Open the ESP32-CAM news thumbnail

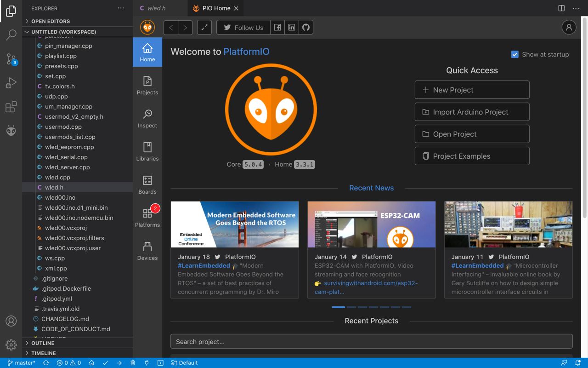tap(371, 224)
